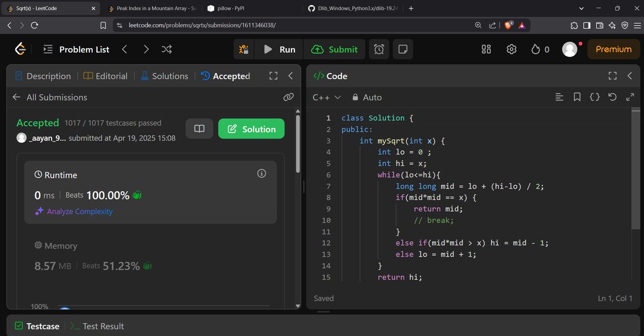Switch to the Solutions tab
The height and width of the screenshot is (336, 644).
164,76
